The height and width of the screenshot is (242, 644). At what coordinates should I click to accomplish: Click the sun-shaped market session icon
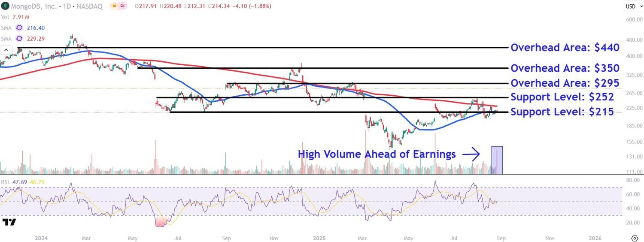point(114,6)
